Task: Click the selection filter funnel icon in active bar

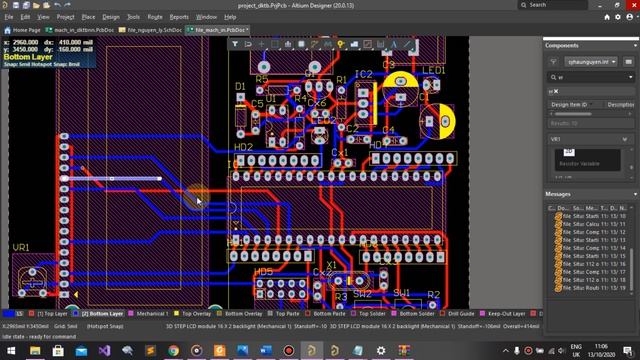Action: point(235,44)
